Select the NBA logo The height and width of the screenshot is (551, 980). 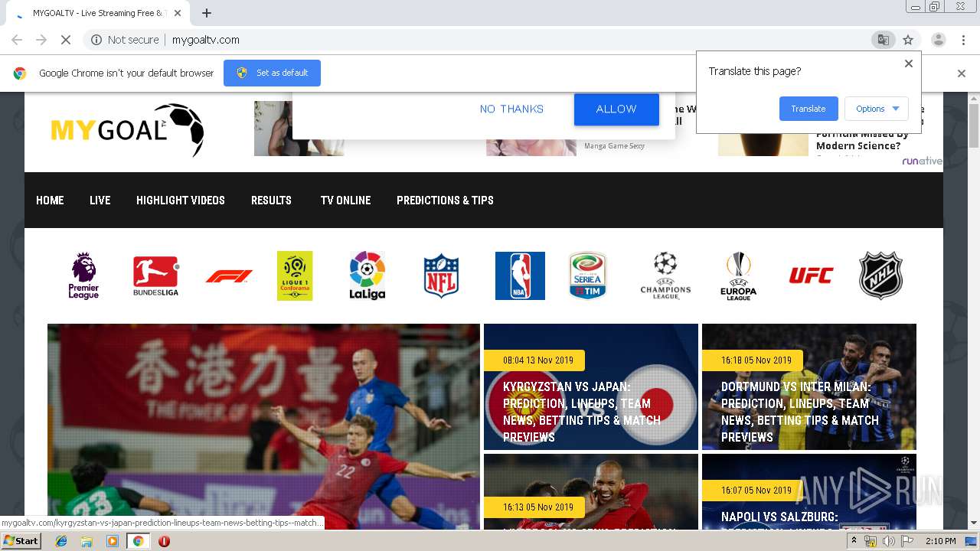(520, 275)
